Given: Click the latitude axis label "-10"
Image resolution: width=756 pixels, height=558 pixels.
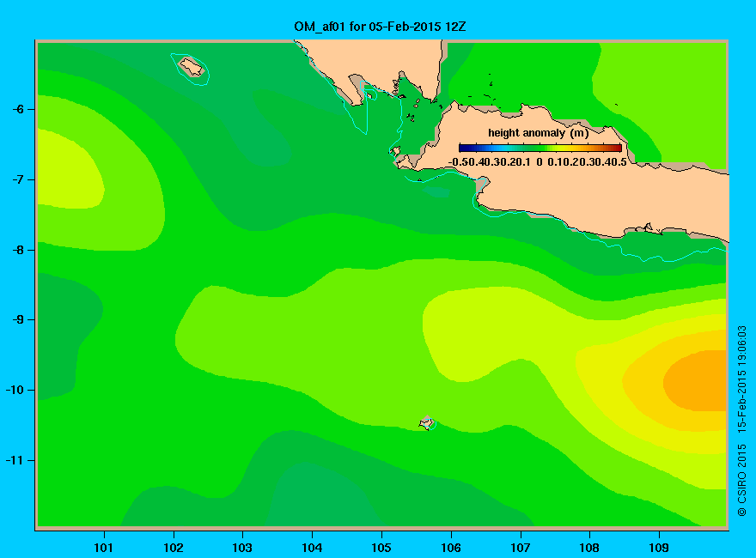Looking at the screenshot, I should (15, 390).
